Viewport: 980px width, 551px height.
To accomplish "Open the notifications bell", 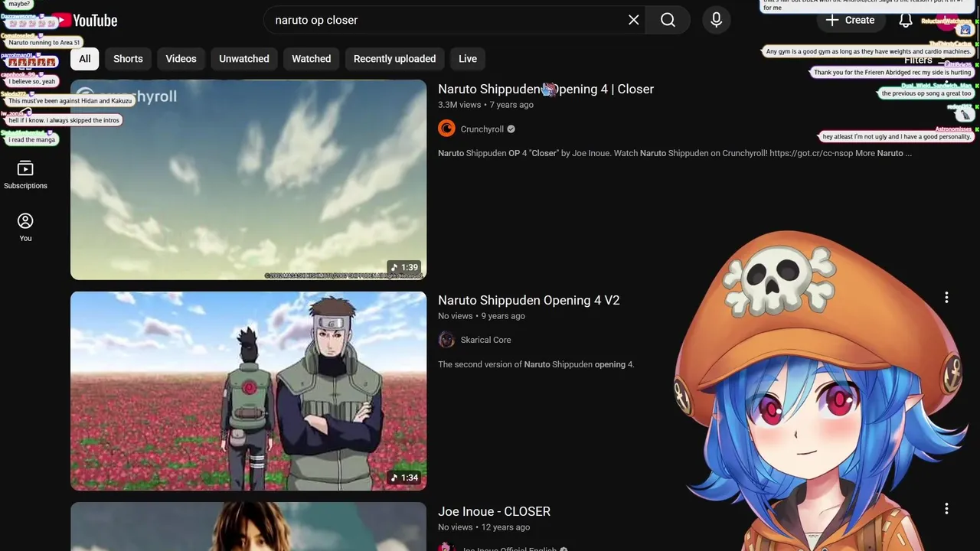I will (x=906, y=21).
